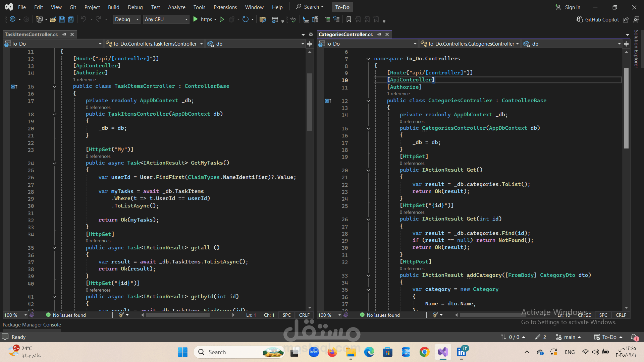The height and width of the screenshot is (362, 644).
Task: Collapse the CategoriesController class region
Action: point(368,101)
